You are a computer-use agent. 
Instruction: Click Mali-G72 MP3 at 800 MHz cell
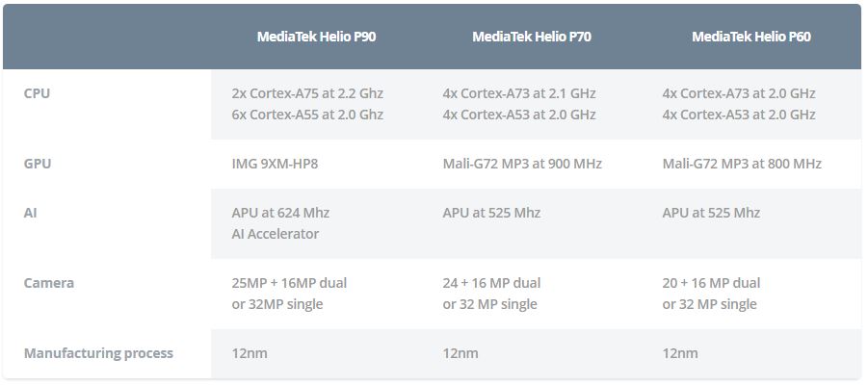coord(742,164)
